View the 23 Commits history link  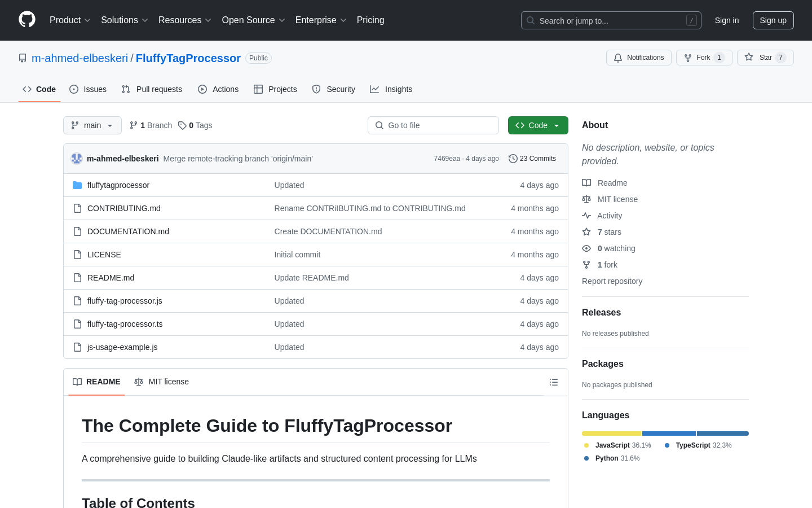532,159
